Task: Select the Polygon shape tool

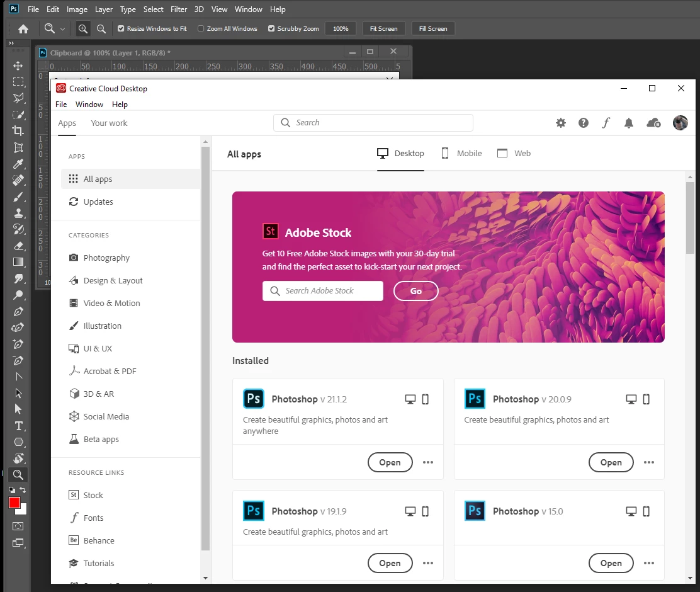Action: pos(18,442)
